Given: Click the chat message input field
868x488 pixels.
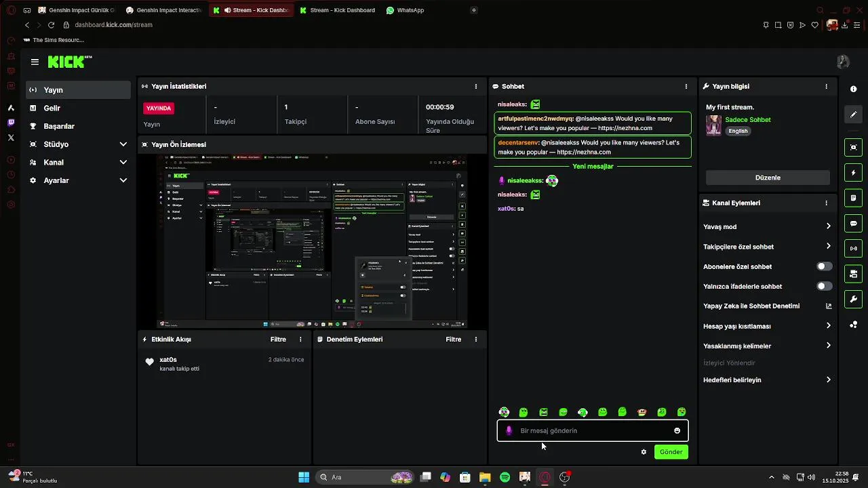Looking at the screenshot, I should point(593,430).
